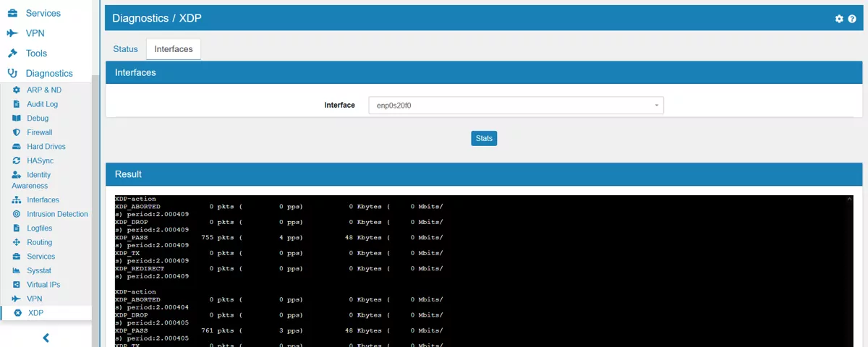Click the Logfiles icon
Image resolution: width=868 pixels, height=347 pixels.
click(x=17, y=228)
